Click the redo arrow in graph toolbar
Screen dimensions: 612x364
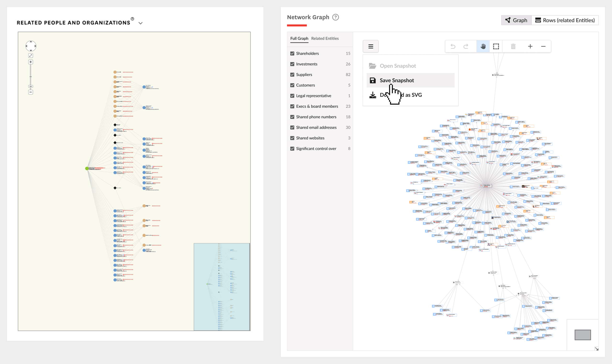(466, 46)
